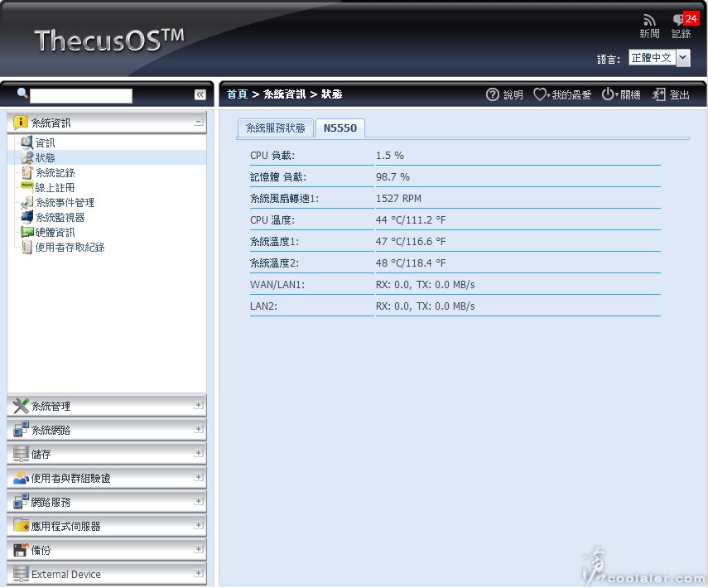708x588 pixels.
Task: Open 系統事件管理 tree item
Action: (x=65, y=203)
